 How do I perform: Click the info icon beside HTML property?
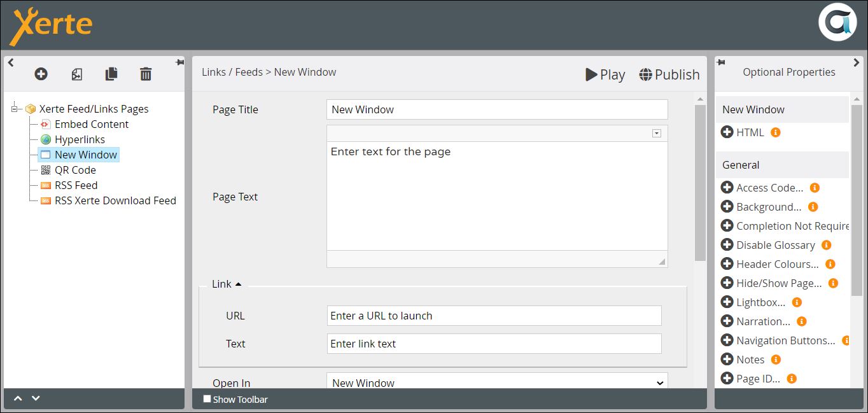[775, 132]
